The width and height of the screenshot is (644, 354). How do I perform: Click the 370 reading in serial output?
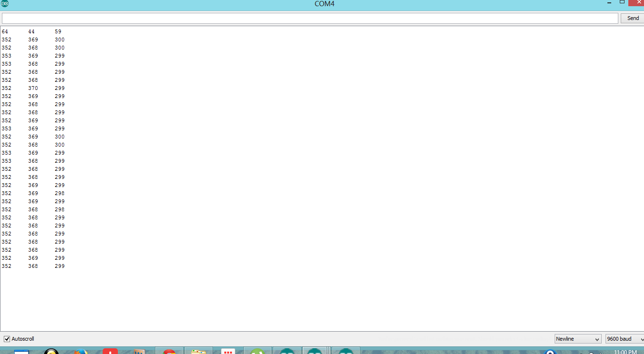(33, 88)
